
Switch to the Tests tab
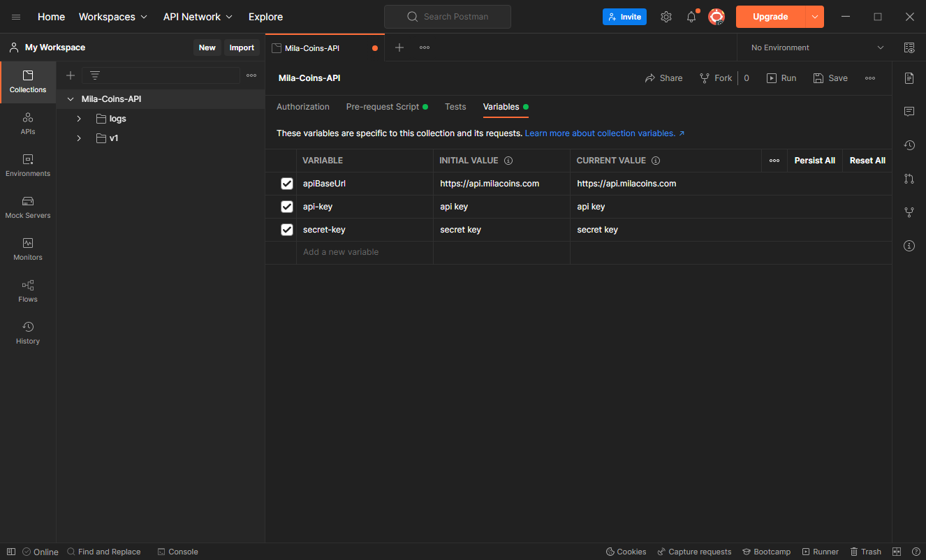coord(455,107)
